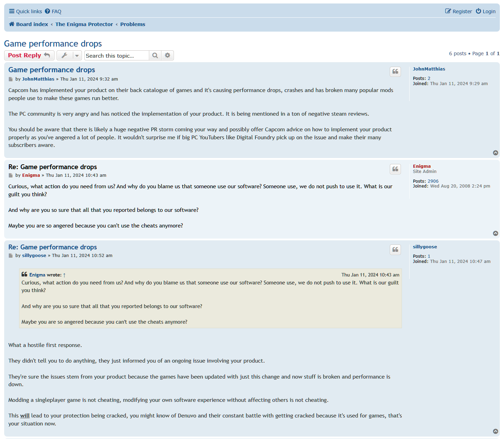504x439 pixels.
Task: Click the quote timestamp 'Thu Jan 11, 2024 10:43 am'
Action: (x=370, y=275)
